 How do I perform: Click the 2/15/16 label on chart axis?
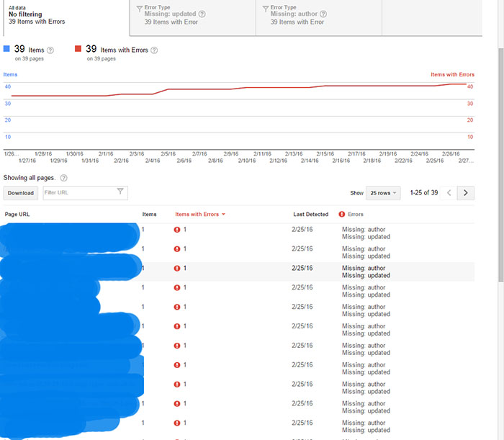[325, 154]
